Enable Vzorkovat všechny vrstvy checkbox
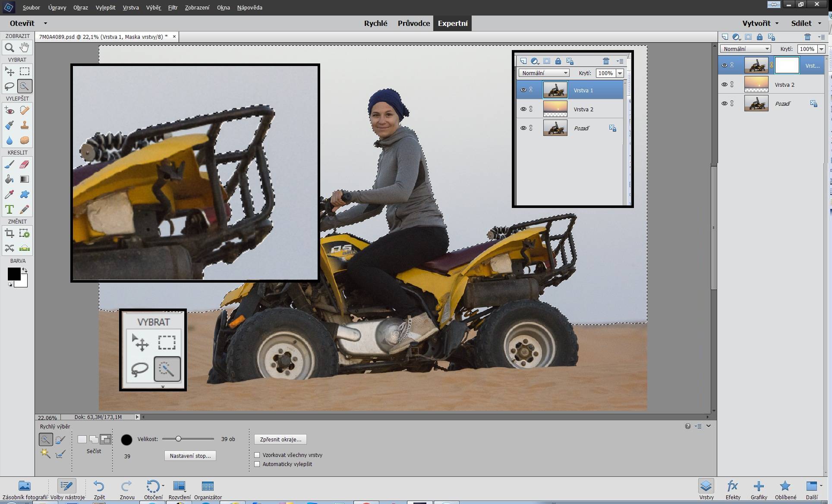Screen dimensions: 832x504 257,455
